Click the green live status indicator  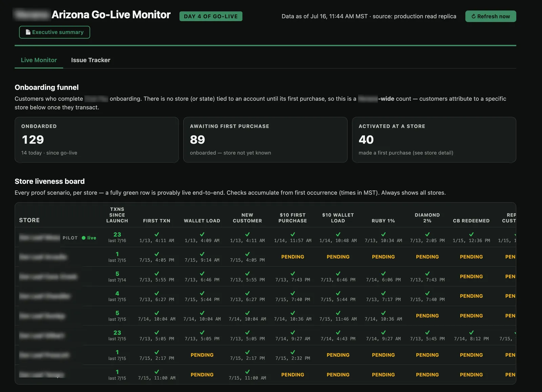point(89,238)
